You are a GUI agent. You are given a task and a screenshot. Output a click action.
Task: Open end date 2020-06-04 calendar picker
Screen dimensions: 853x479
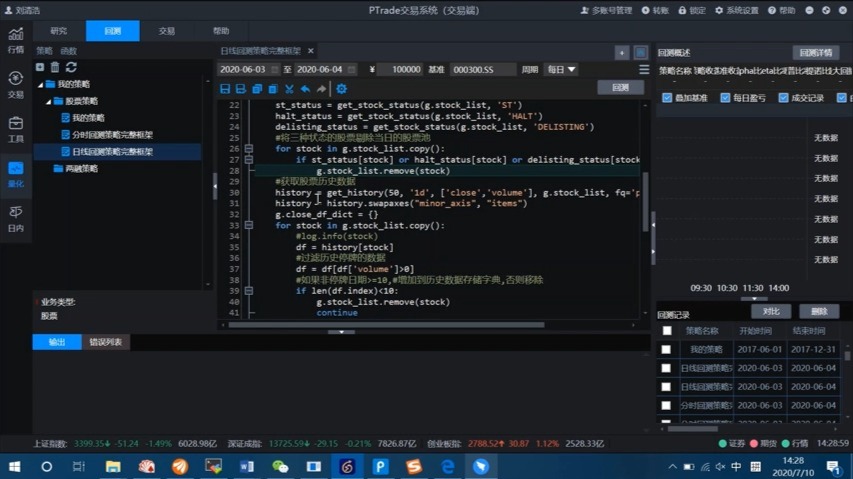[352, 70]
